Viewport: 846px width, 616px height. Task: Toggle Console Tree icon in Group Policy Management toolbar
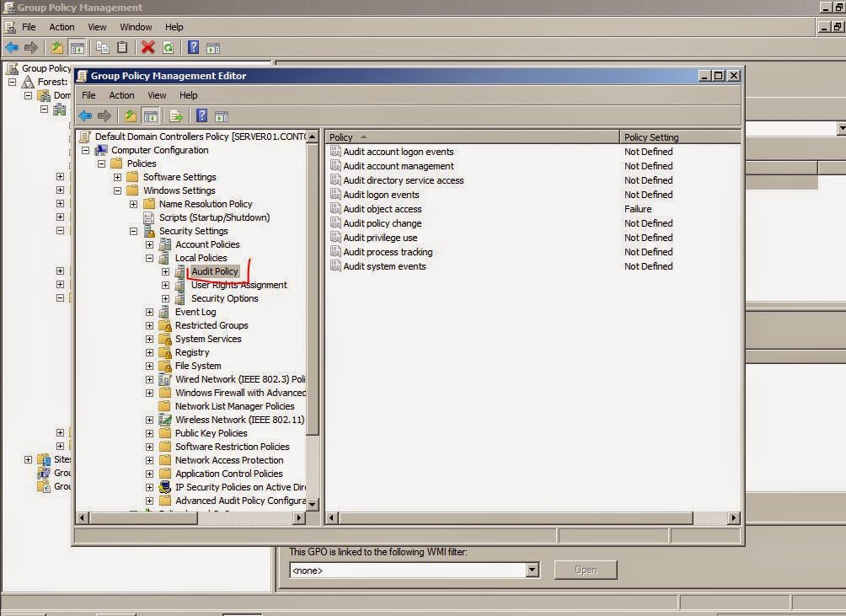[x=78, y=47]
